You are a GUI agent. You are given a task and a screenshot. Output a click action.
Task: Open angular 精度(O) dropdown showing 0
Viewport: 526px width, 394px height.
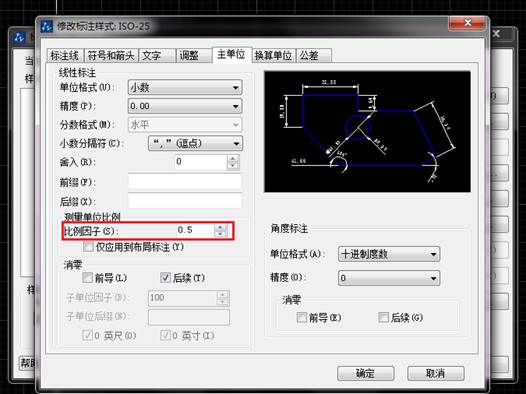point(389,278)
